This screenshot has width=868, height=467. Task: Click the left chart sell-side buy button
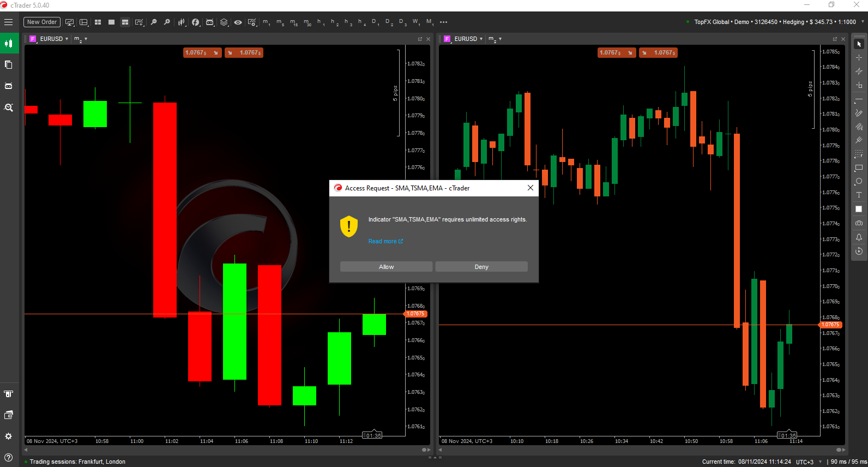[244, 53]
